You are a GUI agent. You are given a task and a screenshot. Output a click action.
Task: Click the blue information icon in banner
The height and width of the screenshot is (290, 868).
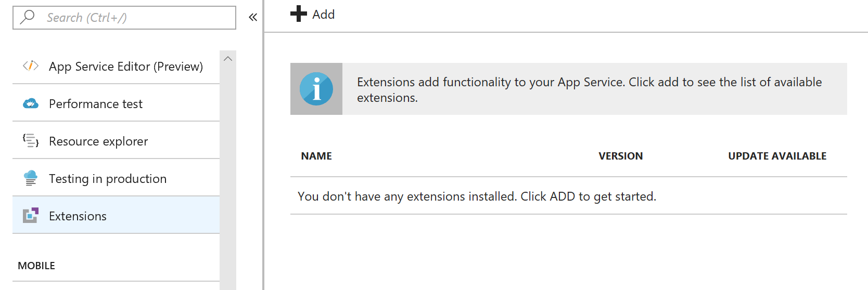tap(316, 89)
